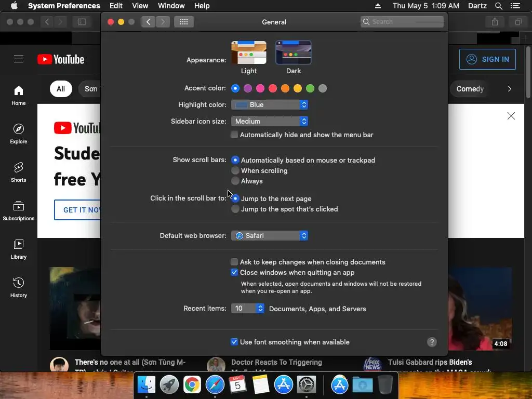Go back in System Preferences

click(148, 22)
